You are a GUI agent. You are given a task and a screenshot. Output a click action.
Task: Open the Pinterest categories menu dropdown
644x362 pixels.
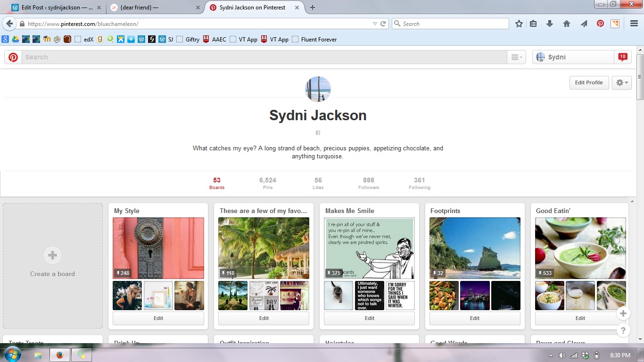point(516,57)
